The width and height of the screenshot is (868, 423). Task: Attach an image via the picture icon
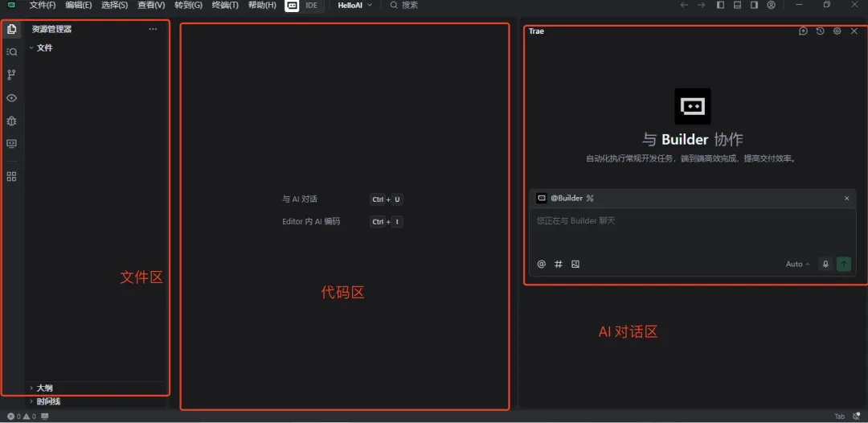(x=575, y=264)
